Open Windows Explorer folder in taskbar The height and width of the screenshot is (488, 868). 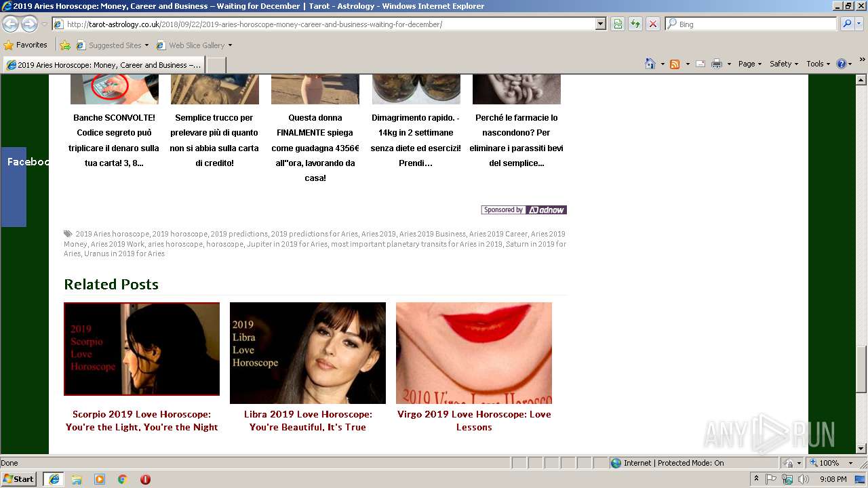pyautogui.click(x=77, y=479)
